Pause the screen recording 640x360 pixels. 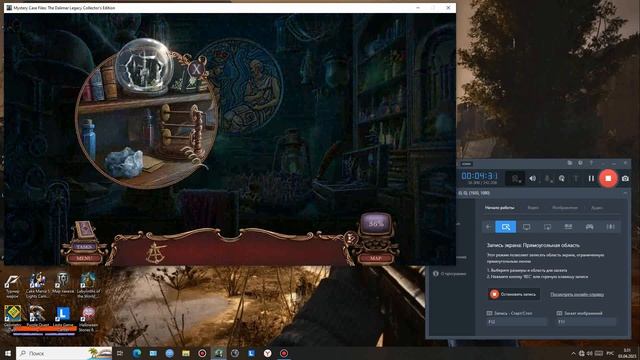(591, 178)
